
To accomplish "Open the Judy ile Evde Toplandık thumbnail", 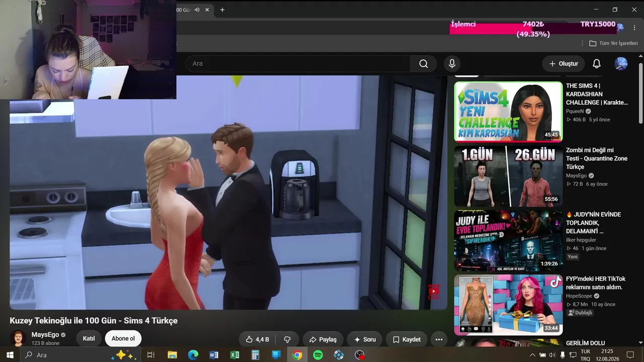I will [x=508, y=240].
